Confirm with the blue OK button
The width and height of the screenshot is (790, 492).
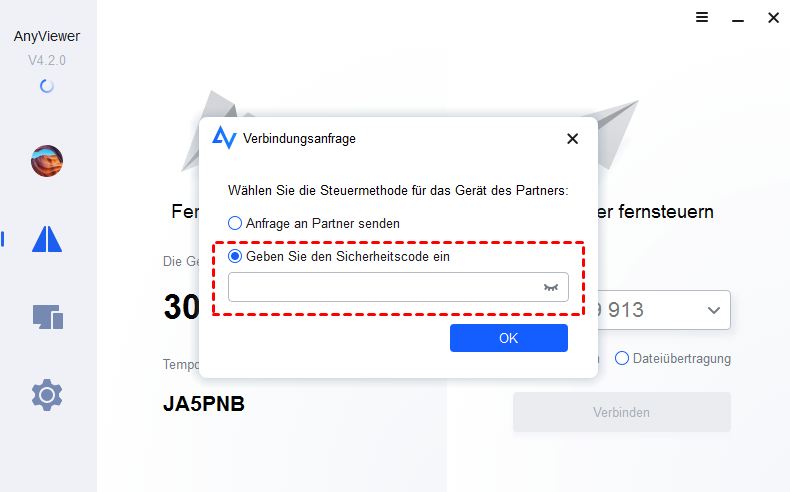(x=509, y=338)
